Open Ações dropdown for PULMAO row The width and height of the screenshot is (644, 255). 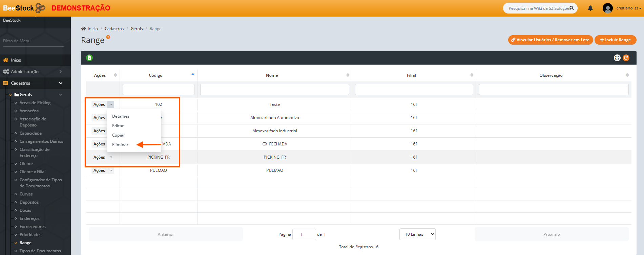[111, 170]
